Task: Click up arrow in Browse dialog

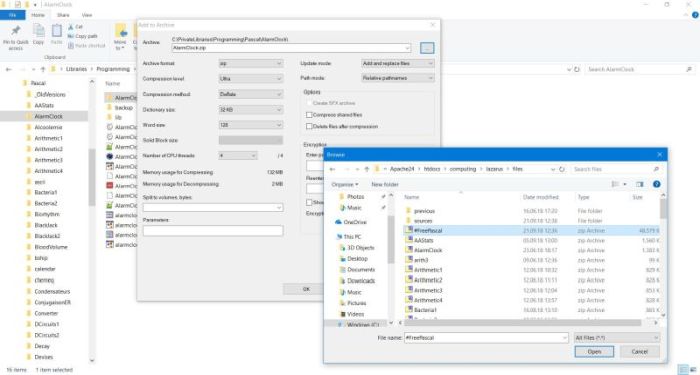Action: [367, 169]
